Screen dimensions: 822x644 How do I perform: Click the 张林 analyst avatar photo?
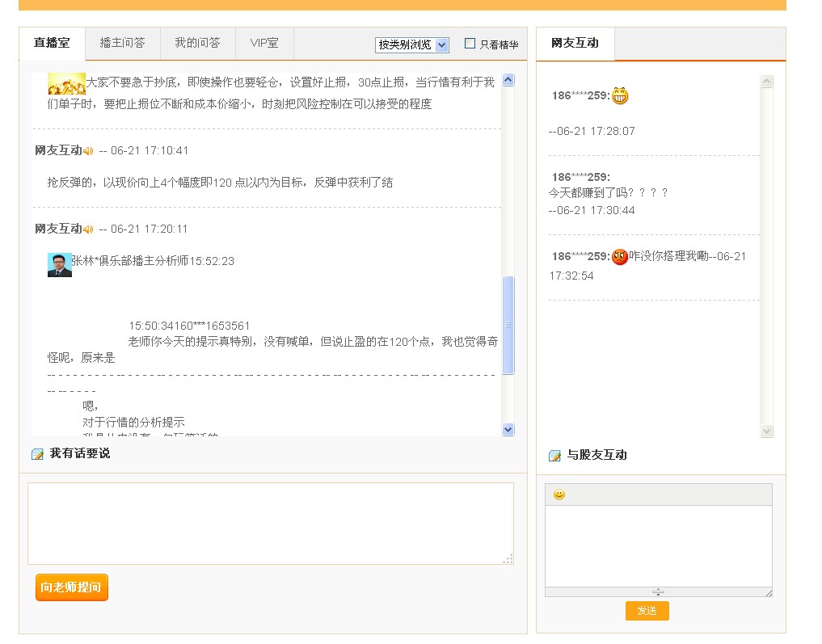[x=60, y=265]
